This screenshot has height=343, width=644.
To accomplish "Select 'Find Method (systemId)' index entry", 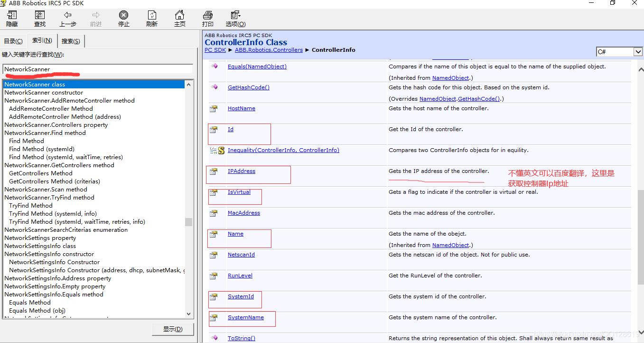I will [42, 149].
